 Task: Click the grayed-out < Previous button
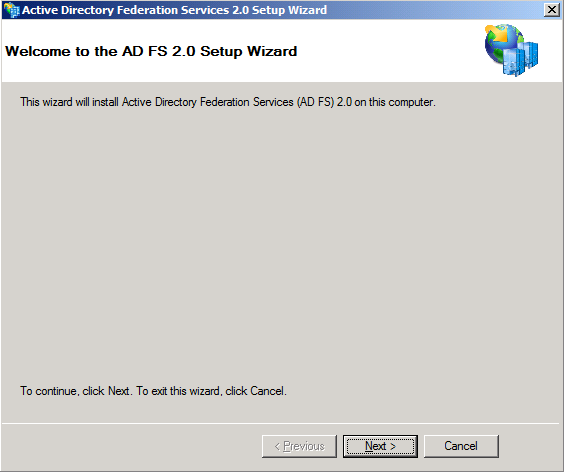tap(299, 446)
